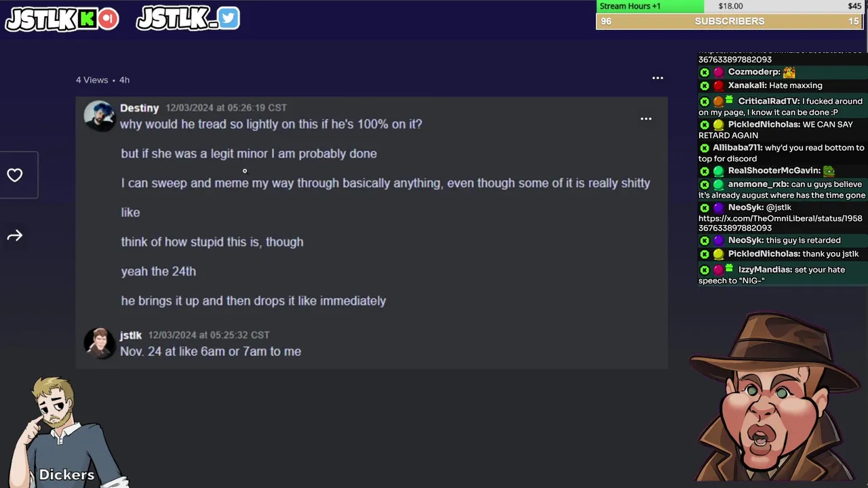The width and height of the screenshot is (868, 488).
Task: Click the Kick logo icon in header
Action: coord(87,20)
